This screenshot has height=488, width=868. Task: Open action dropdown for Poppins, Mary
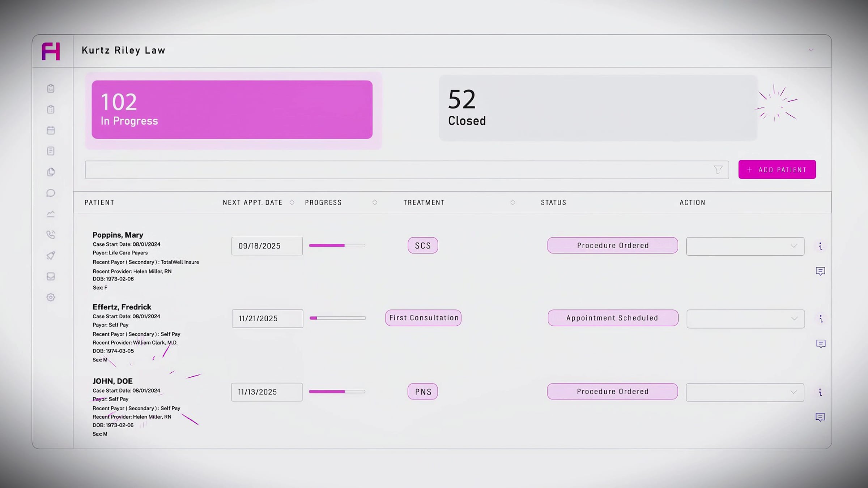tap(745, 246)
